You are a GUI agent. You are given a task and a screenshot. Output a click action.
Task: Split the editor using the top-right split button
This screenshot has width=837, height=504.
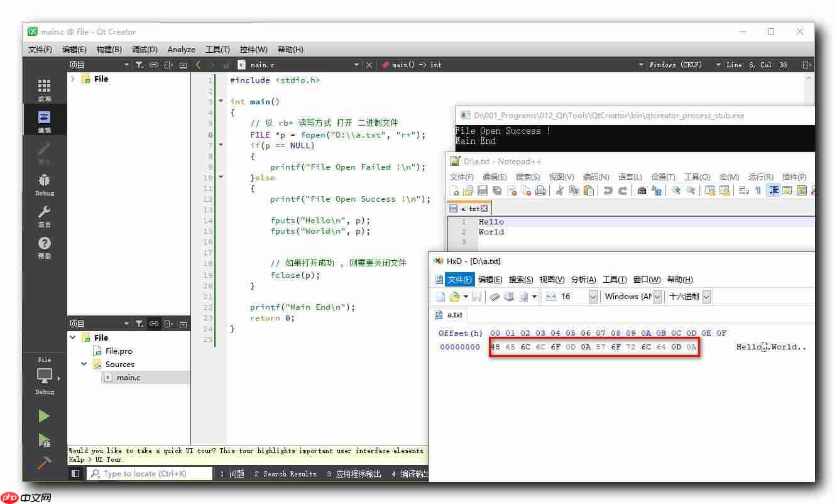pos(807,65)
